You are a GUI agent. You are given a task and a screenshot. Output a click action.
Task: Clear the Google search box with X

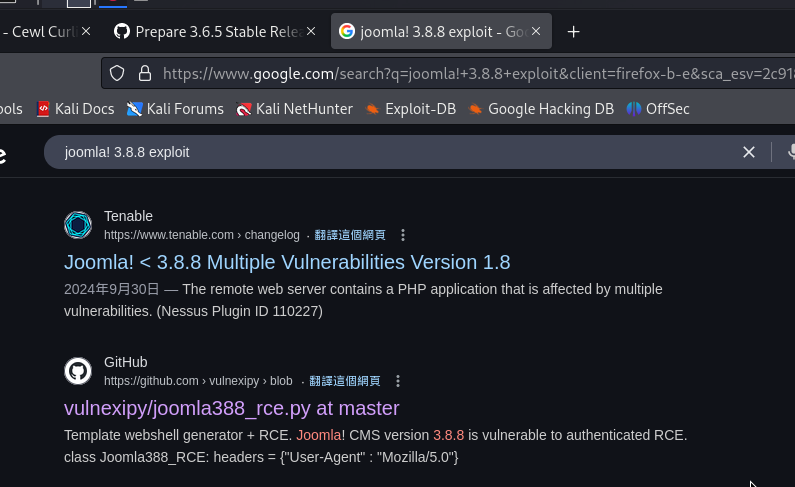(x=748, y=152)
